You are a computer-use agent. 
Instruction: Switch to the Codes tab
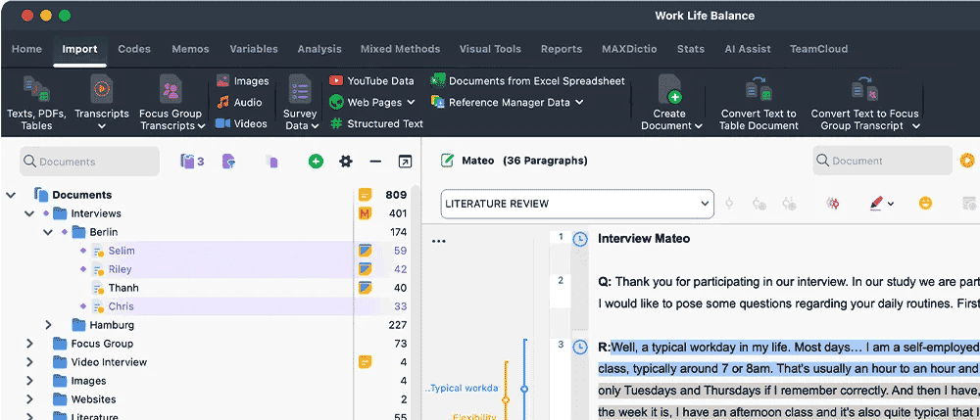(134, 49)
